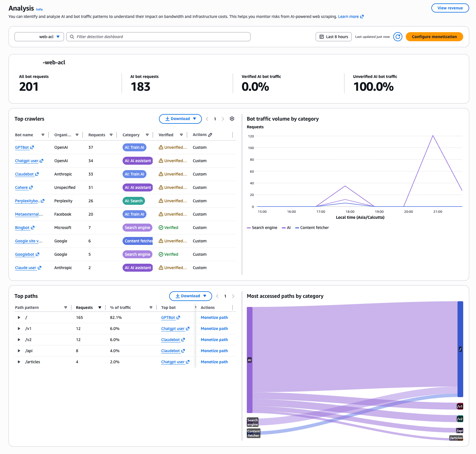The image size is (476, 454).
Task: Click the external link icon next to Learn more
Action: [362, 16]
